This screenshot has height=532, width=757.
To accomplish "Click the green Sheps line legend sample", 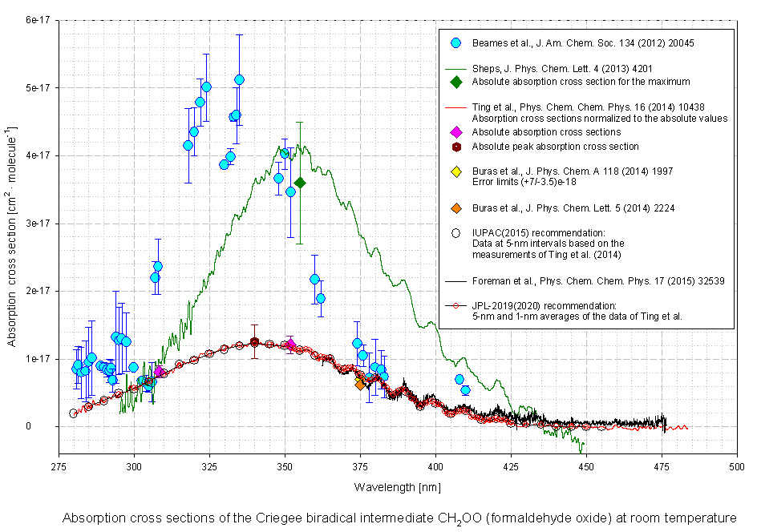I will [455, 70].
